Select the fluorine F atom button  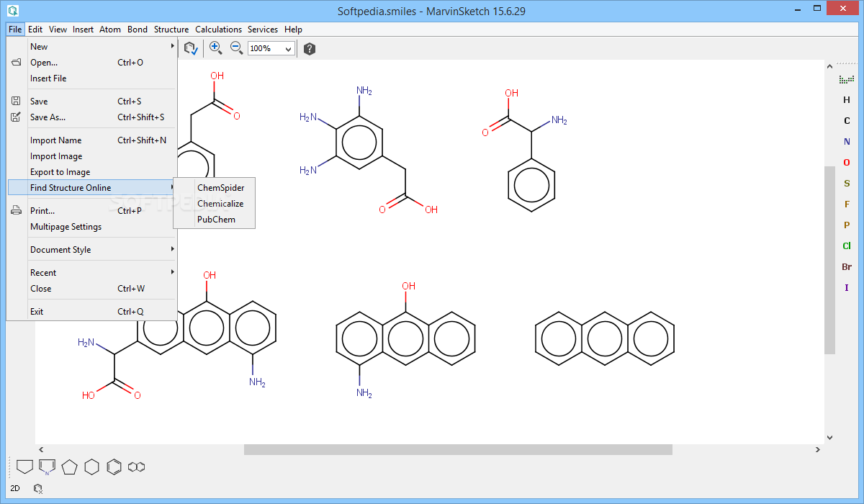coord(847,204)
